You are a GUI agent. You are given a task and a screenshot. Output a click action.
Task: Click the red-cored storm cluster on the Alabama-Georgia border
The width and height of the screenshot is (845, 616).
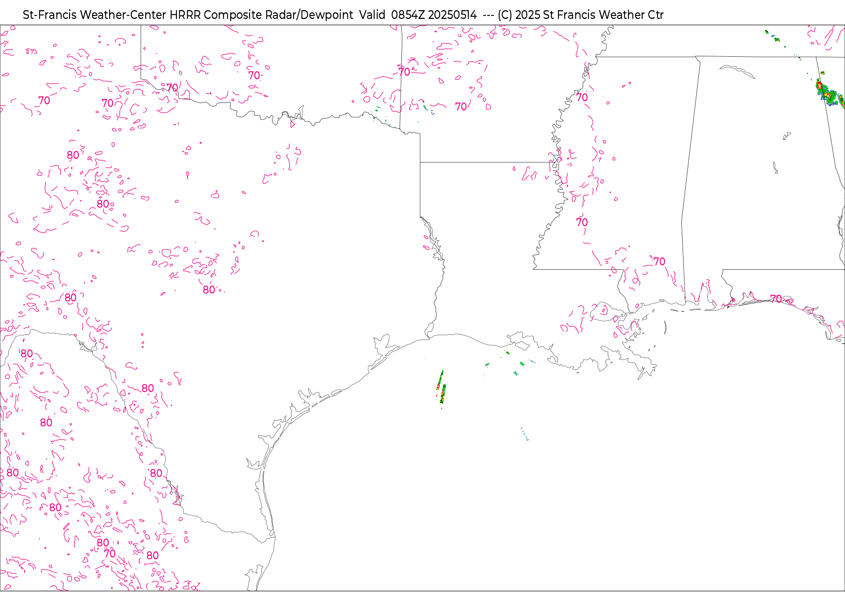[830, 93]
